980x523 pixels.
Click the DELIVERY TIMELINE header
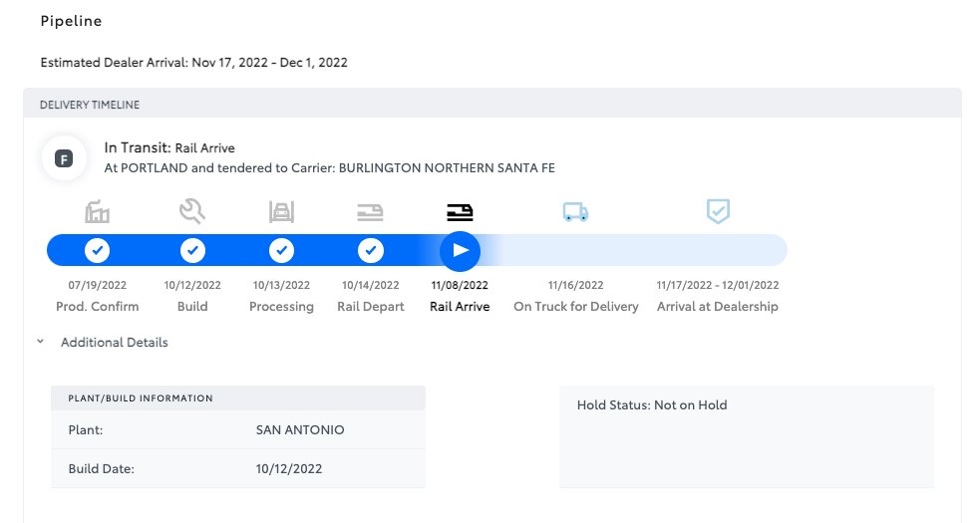click(x=90, y=105)
